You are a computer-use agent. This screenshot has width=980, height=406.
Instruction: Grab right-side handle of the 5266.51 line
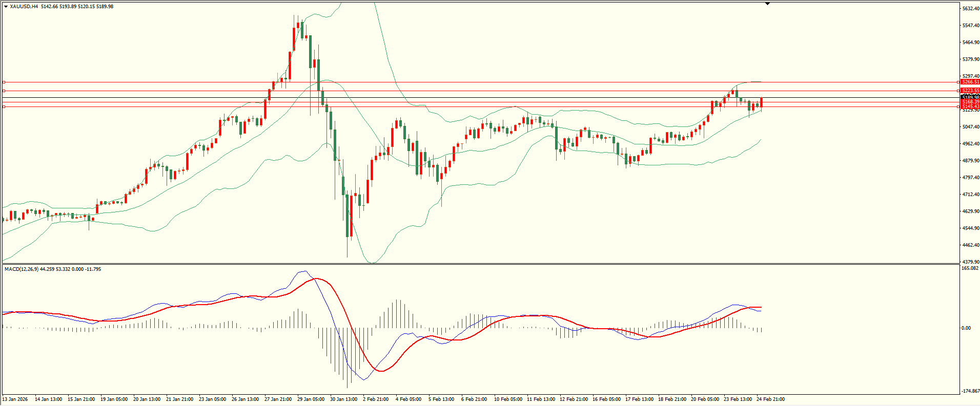tap(958, 82)
